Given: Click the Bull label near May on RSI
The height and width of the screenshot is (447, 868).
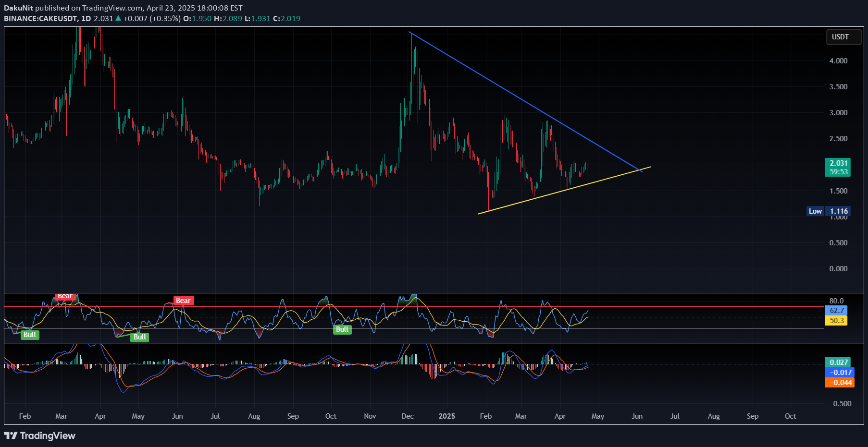Looking at the screenshot, I should coord(140,337).
